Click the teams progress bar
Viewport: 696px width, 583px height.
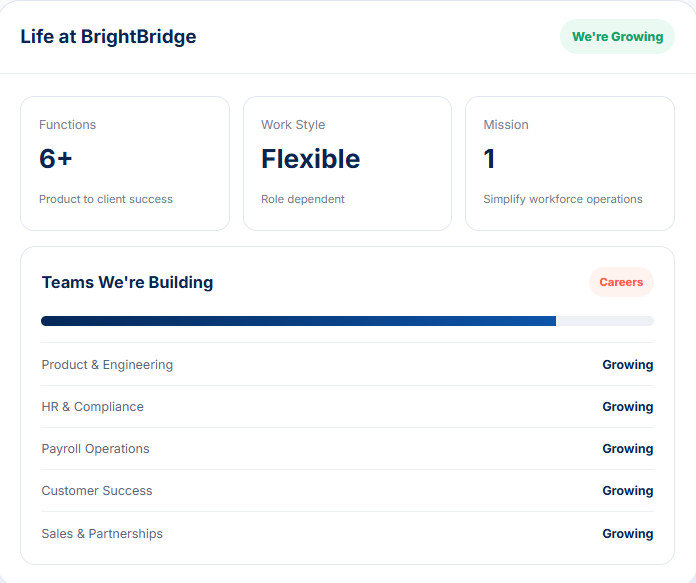347,321
